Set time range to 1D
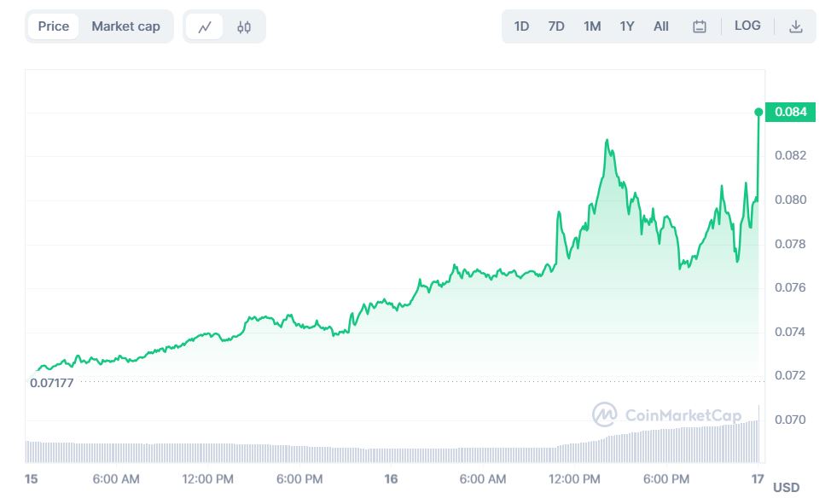Screen dimensions: 831x504 [521, 26]
